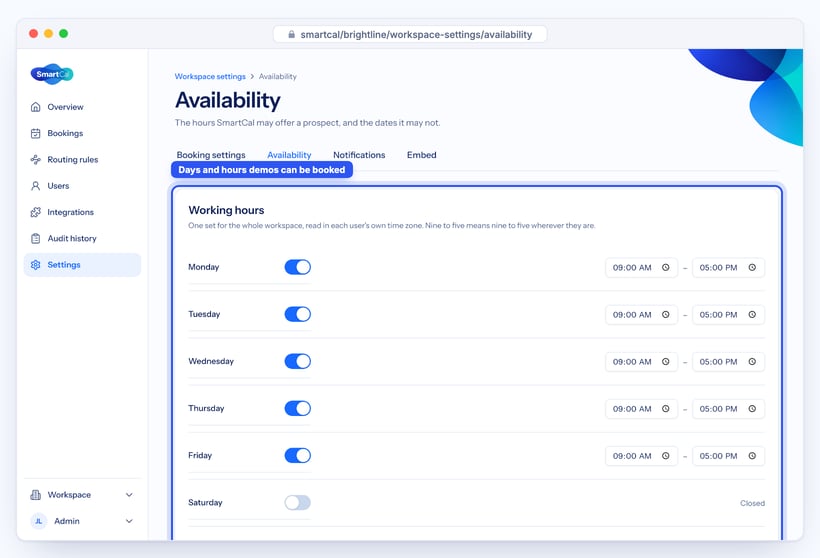Click clock icon in Monday end time
The height and width of the screenshot is (558, 820).
(752, 267)
